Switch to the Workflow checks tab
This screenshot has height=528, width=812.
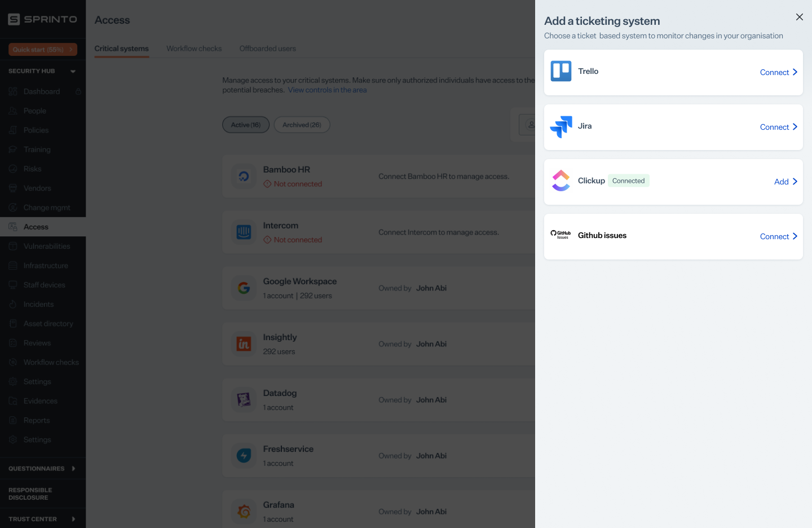coord(194,49)
